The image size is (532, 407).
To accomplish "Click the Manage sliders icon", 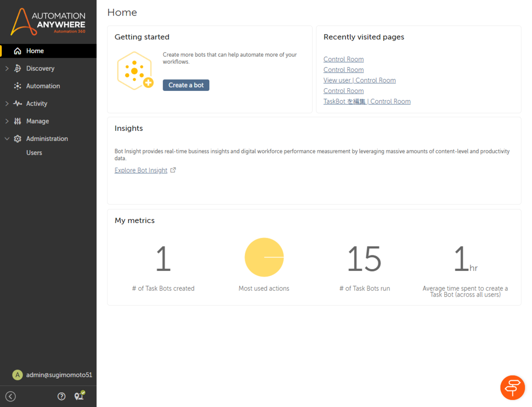I will 18,121.
